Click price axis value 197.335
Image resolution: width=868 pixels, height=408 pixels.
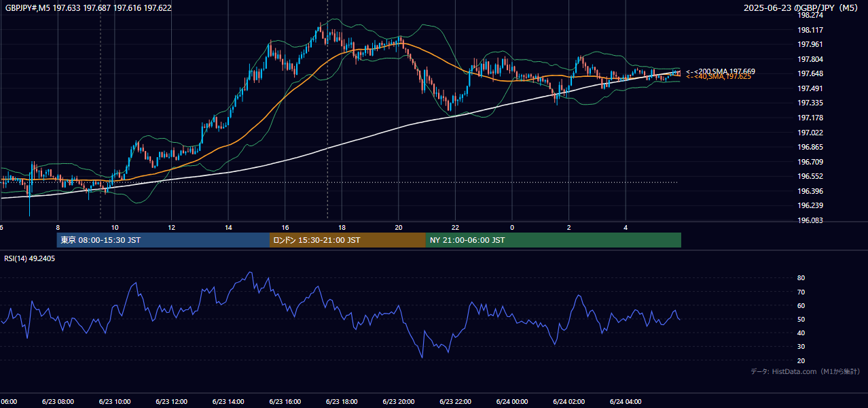click(x=811, y=103)
